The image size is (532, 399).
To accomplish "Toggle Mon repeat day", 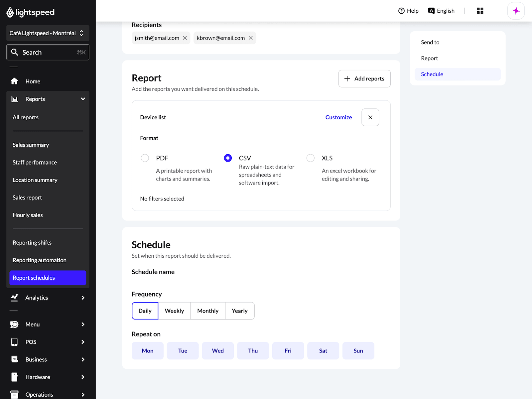I will tap(148, 351).
